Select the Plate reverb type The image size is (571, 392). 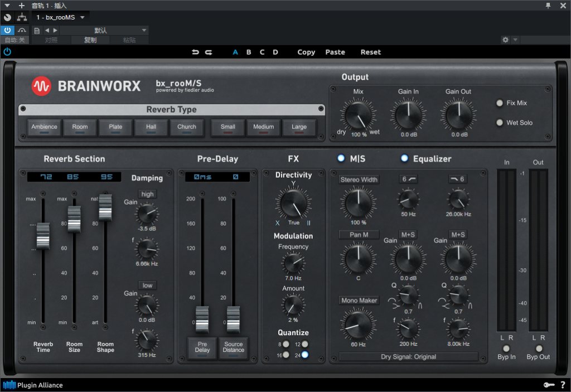coord(115,128)
